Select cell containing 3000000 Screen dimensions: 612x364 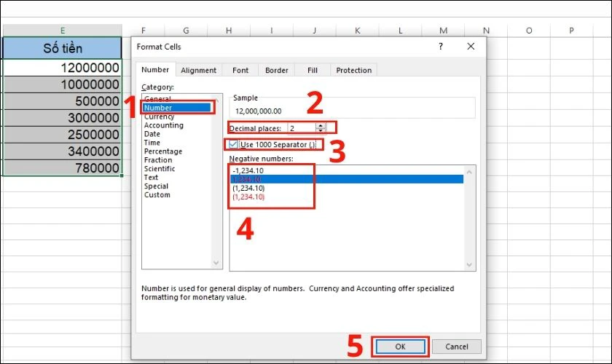click(x=63, y=118)
